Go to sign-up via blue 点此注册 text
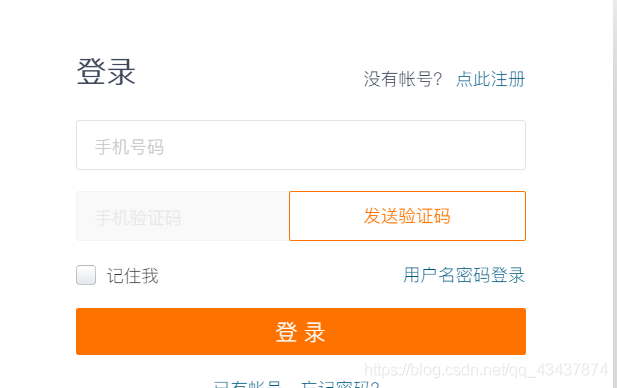 (x=490, y=79)
